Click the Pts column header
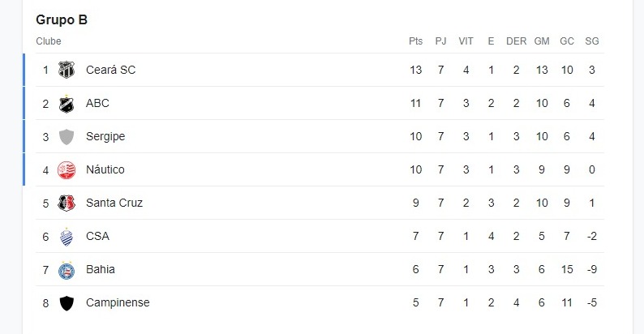This screenshot has width=644, height=334. pyautogui.click(x=416, y=41)
